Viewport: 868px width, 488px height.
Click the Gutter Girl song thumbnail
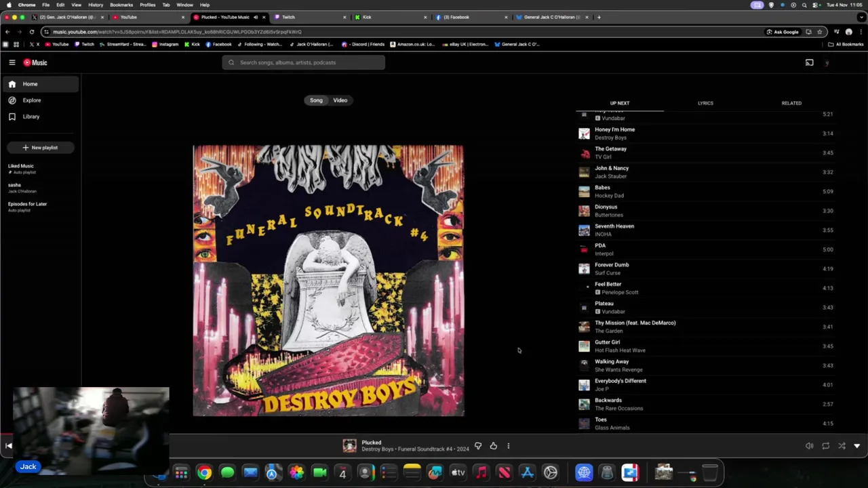tap(584, 346)
